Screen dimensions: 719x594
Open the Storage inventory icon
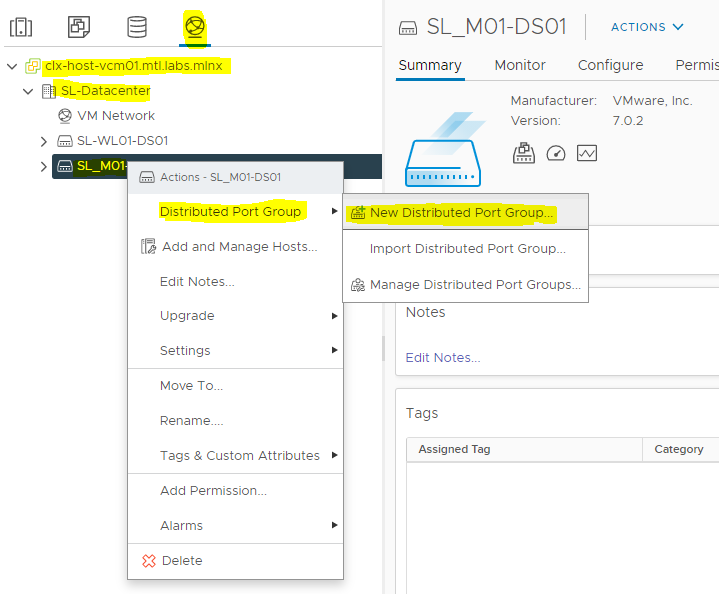pos(137,27)
